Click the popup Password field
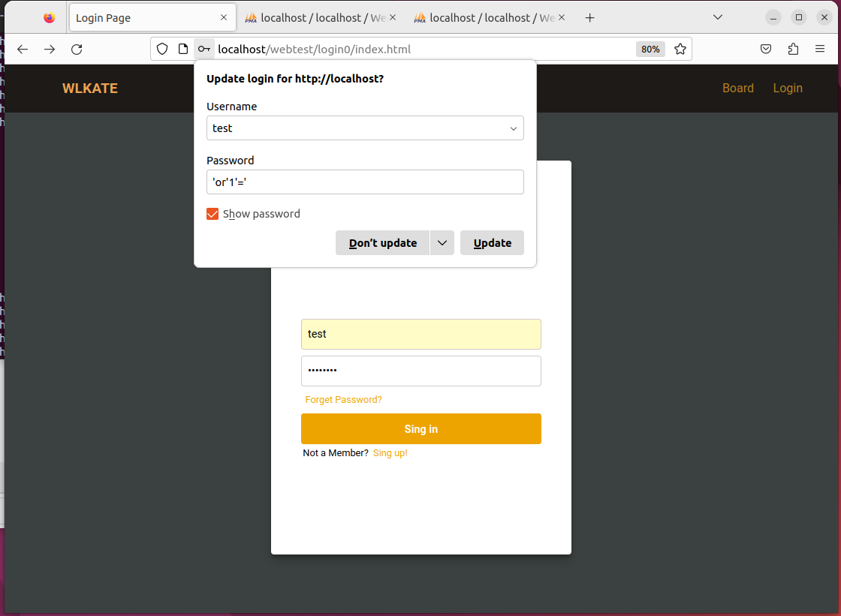The image size is (841, 616). click(x=365, y=182)
